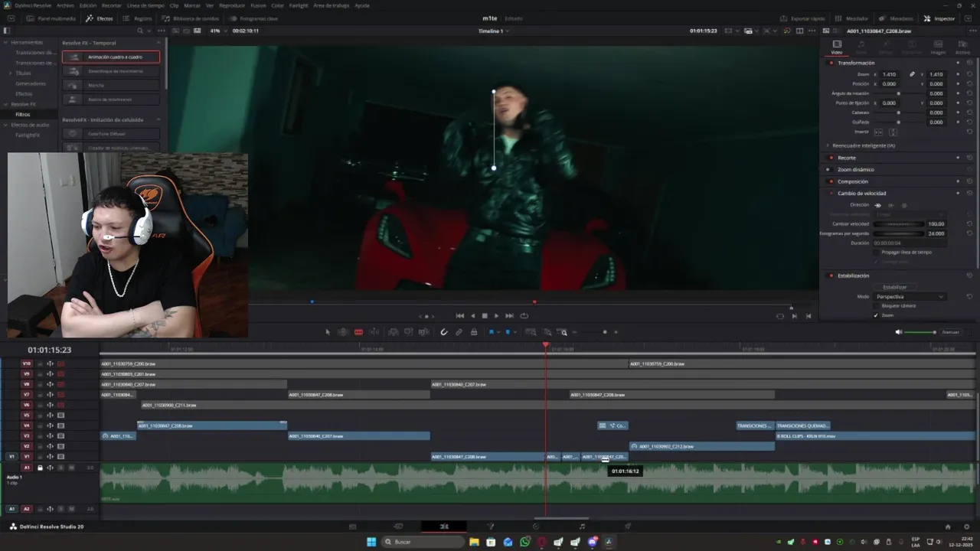Image resolution: width=980 pixels, height=551 pixels.
Task: Collapse Efectos de audio tree group
Action: click(x=6, y=125)
